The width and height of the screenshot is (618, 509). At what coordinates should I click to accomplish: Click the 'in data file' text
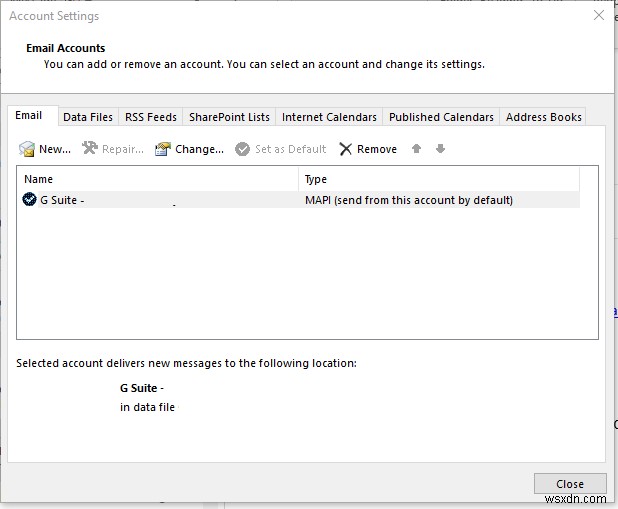(x=147, y=407)
